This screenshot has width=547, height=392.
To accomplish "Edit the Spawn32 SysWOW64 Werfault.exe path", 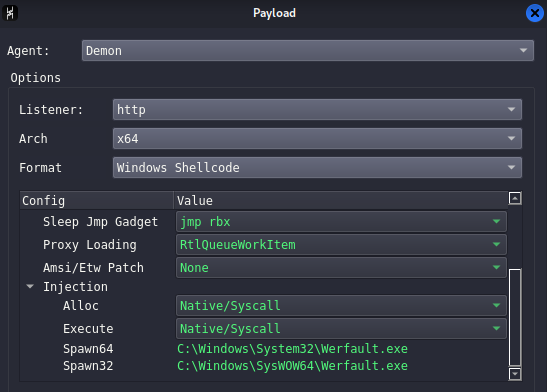I will 292,366.
